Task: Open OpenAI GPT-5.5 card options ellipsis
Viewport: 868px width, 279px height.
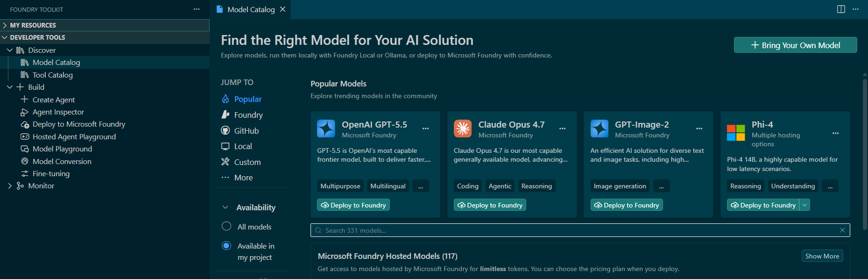Action: (426, 129)
